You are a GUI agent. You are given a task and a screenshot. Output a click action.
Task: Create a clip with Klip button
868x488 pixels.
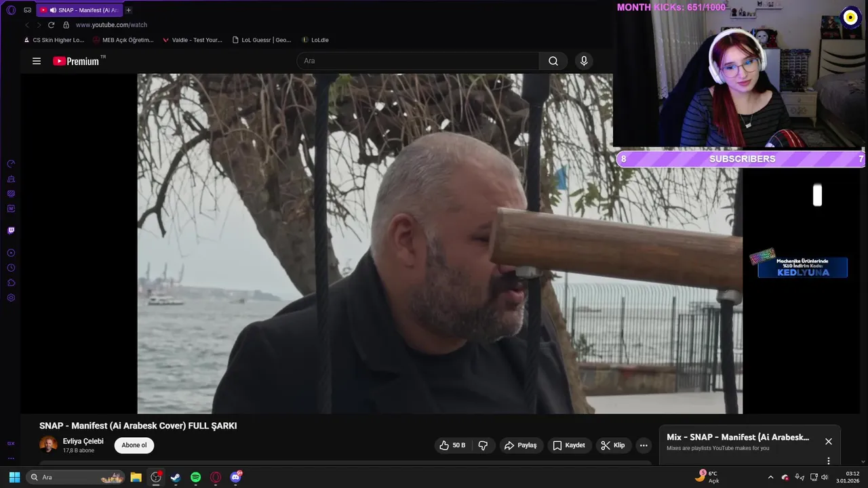612,445
